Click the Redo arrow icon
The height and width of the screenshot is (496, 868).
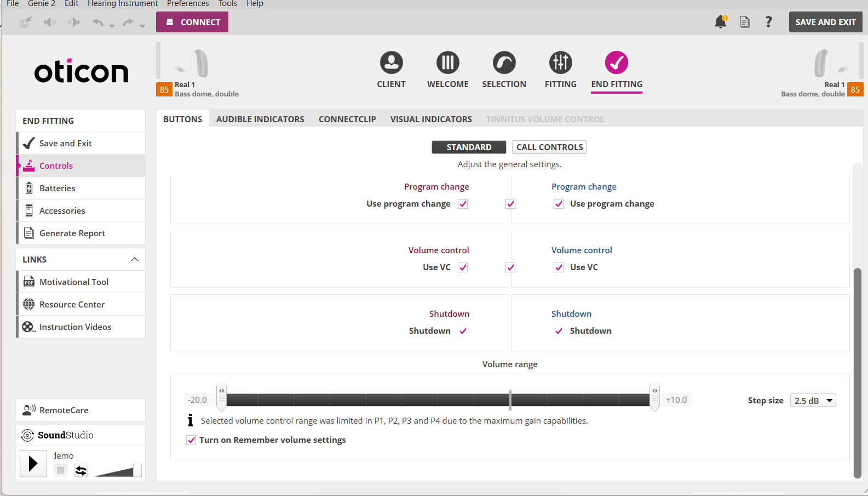128,22
